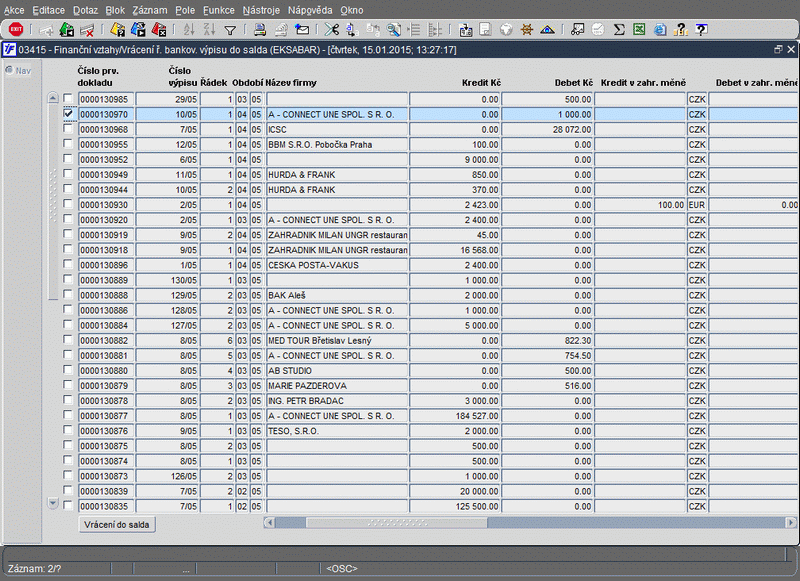Click the context help question mark icon
The width and height of the screenshot is (800, 581).
(x=702, y=30)
